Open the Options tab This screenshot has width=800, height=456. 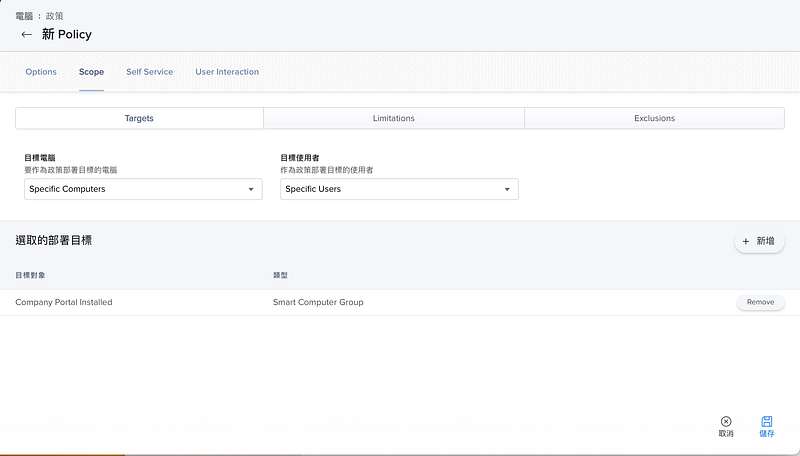[x=41, y=72]
